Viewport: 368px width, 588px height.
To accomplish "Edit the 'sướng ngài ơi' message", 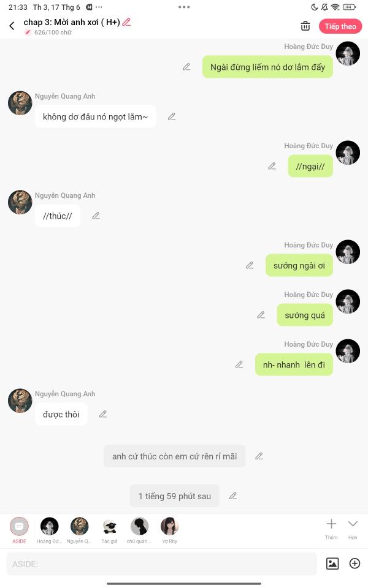I will click(x=250, y=265).
